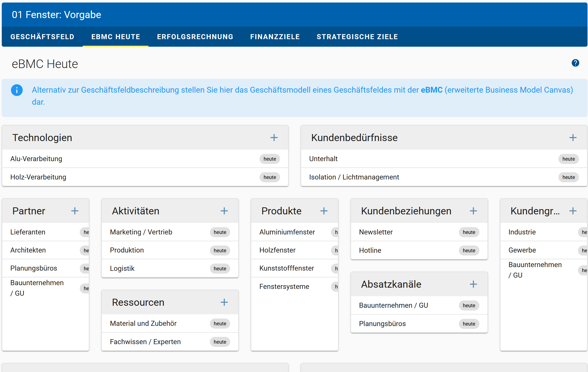The image size is (588, 372).
Task: Open the Strategische Ziele tab
Action: click(x=357, y=37)
